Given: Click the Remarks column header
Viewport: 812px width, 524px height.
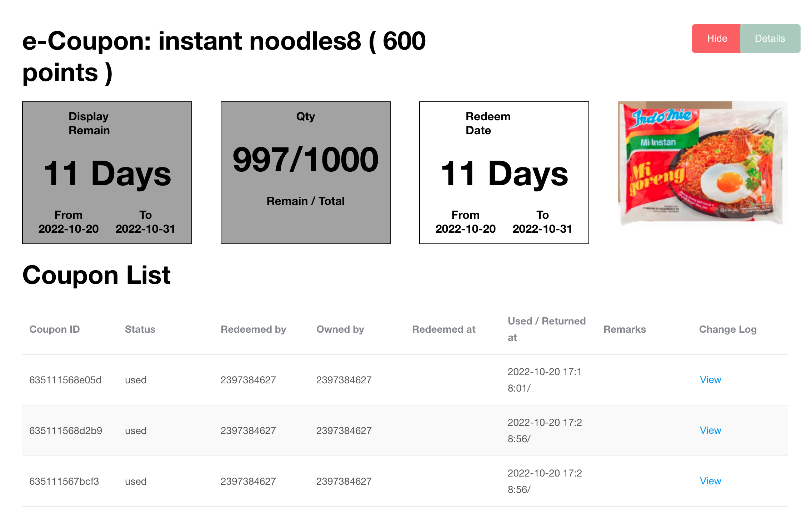Looking at the screenshot, I should point(625,329).
